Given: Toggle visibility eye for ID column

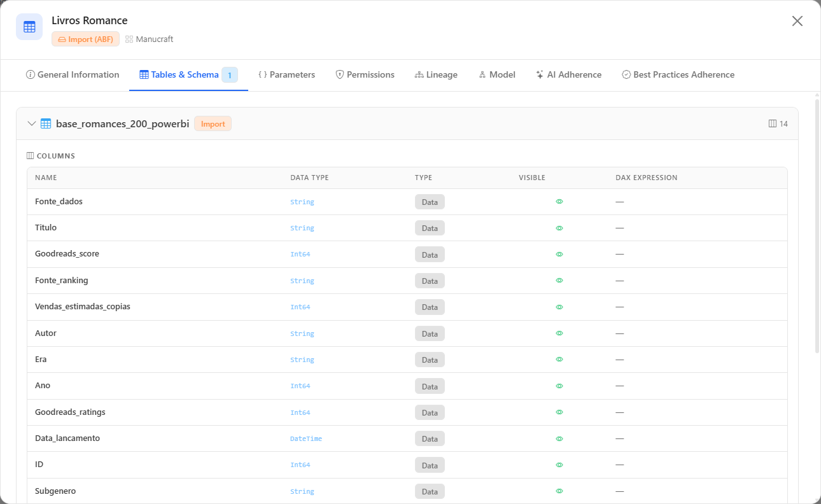Looking at the screenshot, I should [559, 465].
